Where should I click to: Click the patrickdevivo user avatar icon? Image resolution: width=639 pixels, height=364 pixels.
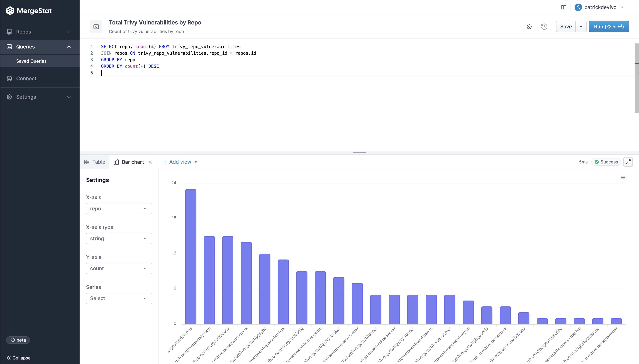578,7
